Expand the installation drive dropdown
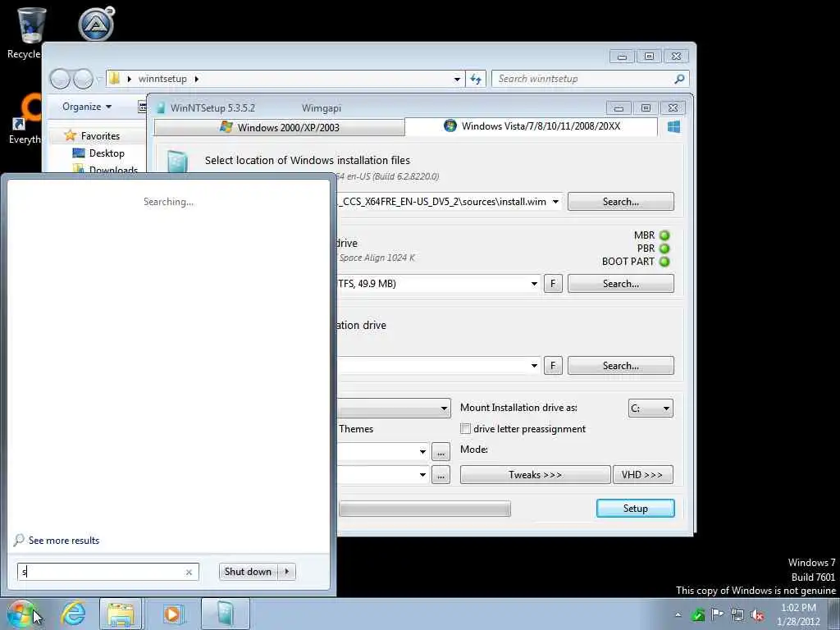Image resolution: width=840 pixels, height=630 pixels. point(534,366)
